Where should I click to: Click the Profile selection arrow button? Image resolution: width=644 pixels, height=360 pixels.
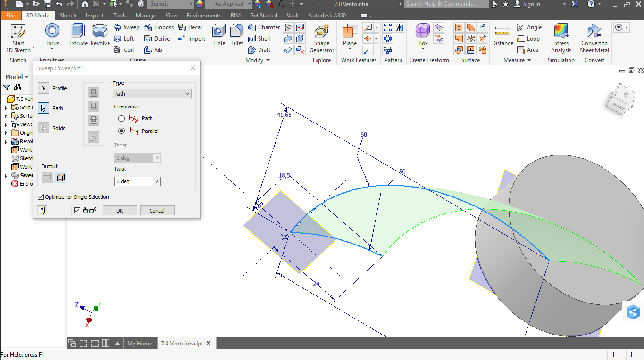pyautogui.click(x=43, y=88)
